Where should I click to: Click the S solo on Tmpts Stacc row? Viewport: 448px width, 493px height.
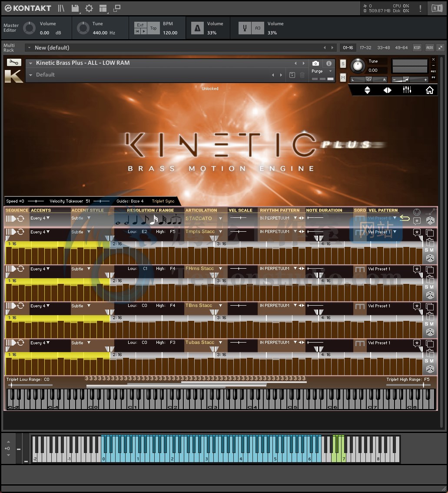coord(426,250)
